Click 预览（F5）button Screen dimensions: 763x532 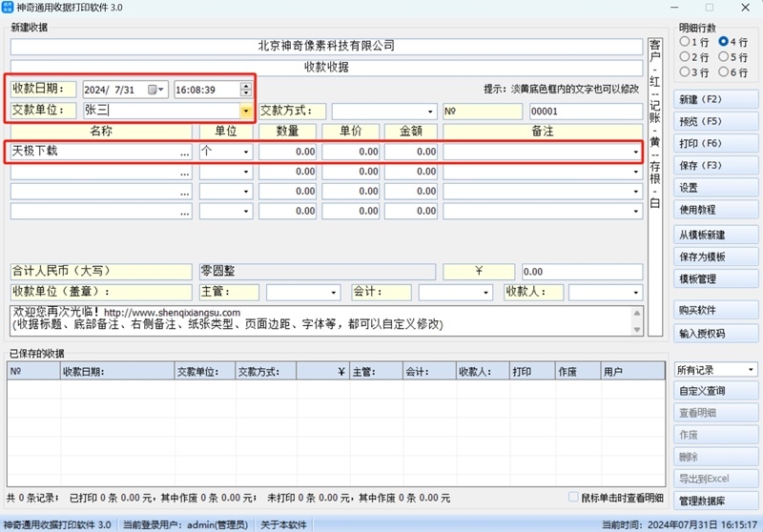pos(716,121)
